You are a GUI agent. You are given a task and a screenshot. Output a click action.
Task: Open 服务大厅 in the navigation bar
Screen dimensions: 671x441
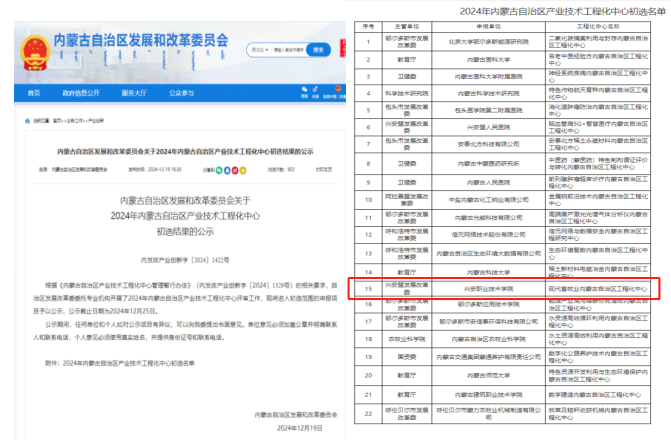pos(134,93)
